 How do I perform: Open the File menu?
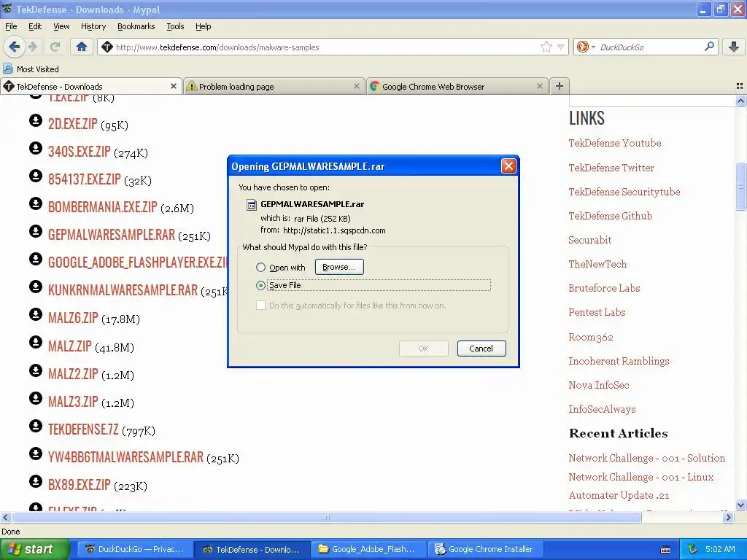11,26
